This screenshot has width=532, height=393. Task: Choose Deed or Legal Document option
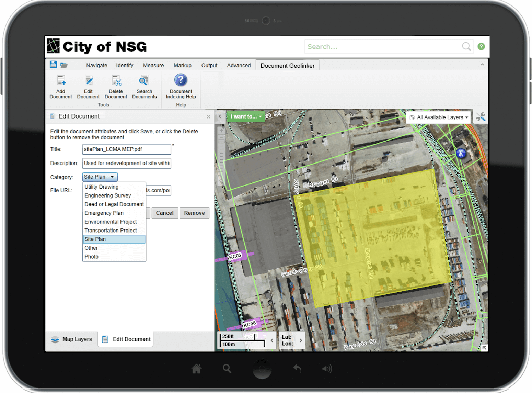click(x=114, y=204)
